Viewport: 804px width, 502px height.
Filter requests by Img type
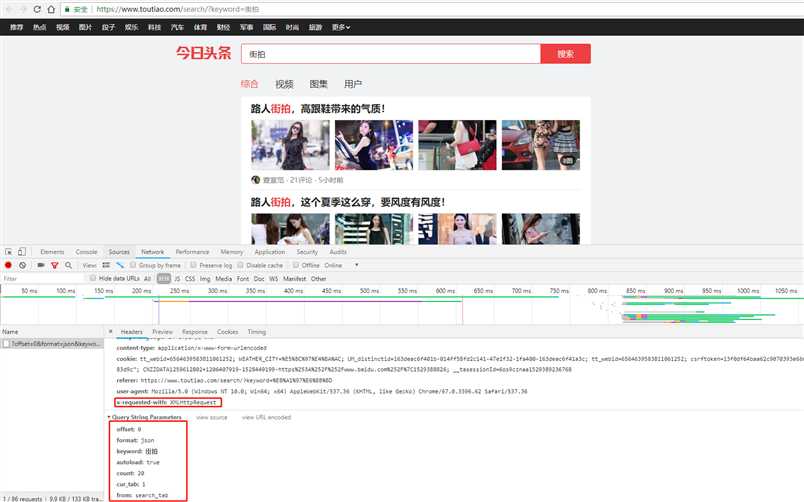tap(205, 278)
